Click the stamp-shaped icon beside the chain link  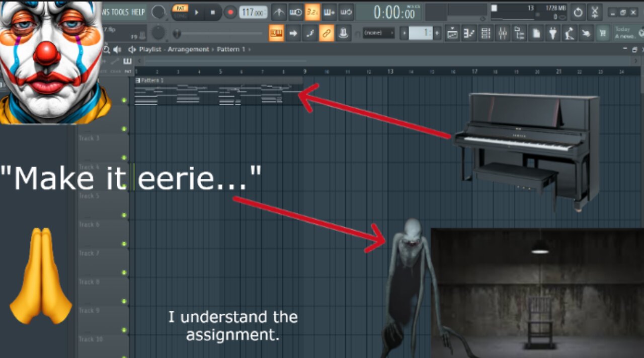point(343,33)
